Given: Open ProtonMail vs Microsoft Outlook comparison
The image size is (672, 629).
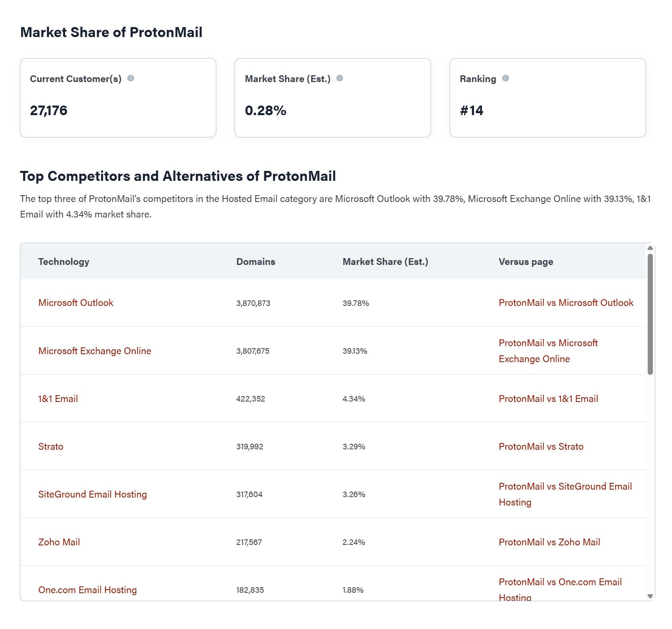Looking at the screenshot, I should pyautogui.click(x=566, y=303).
